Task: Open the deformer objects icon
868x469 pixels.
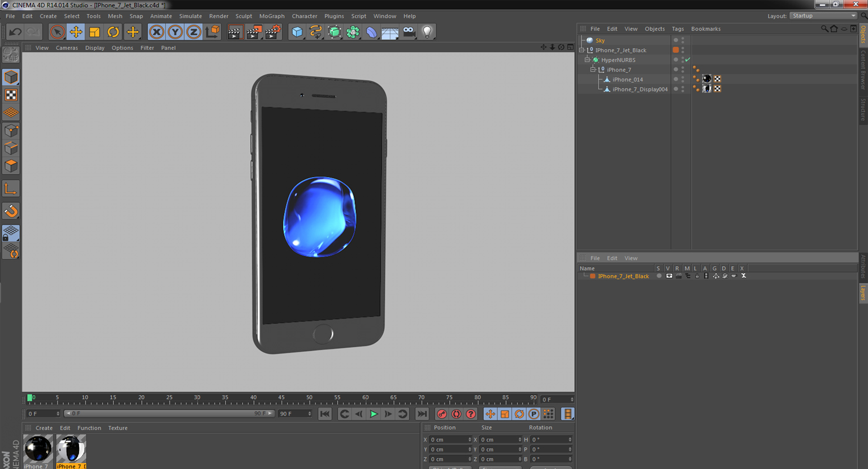Action: pyautogui.click(x=372, y=32)
